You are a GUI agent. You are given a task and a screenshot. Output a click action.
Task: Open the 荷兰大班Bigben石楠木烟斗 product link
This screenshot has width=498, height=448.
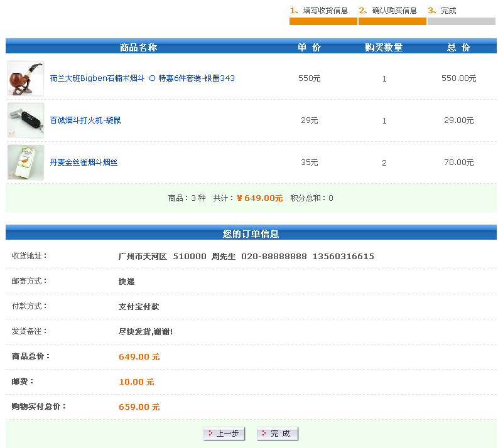pos(142,78)
